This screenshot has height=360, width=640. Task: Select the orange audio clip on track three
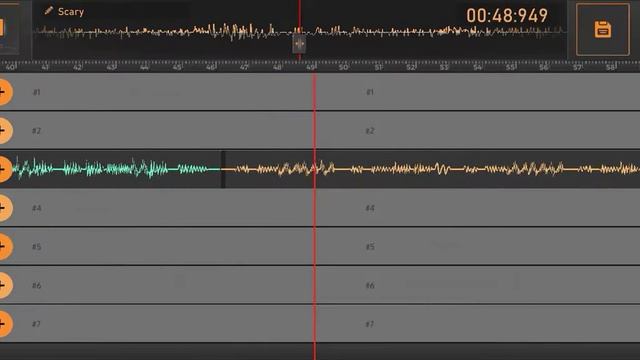tap(432, 169)
